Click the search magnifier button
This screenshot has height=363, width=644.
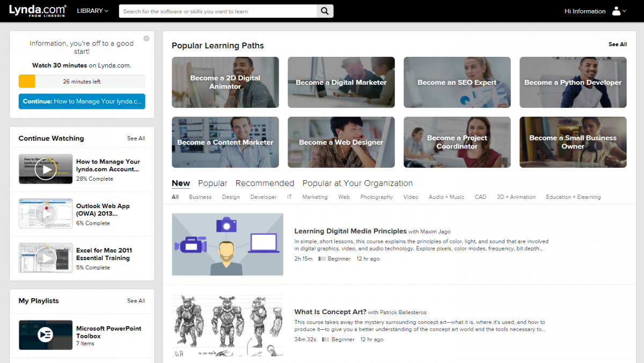[x=325, y=11]
